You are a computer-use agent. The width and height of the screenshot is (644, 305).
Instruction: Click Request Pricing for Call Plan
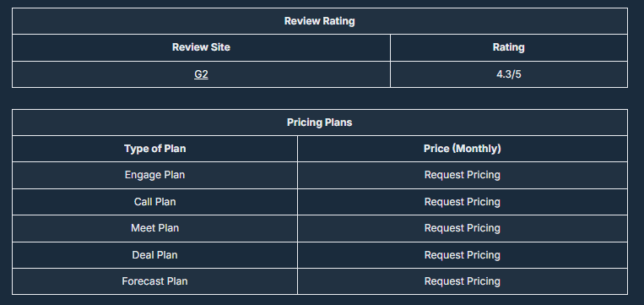click(462, 202)
